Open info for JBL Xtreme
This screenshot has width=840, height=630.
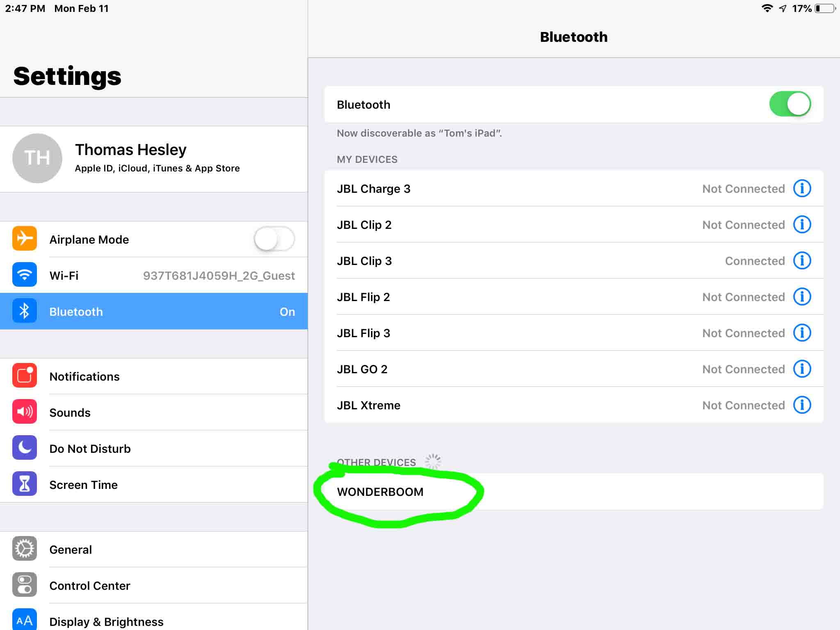(x=802, y=405)
